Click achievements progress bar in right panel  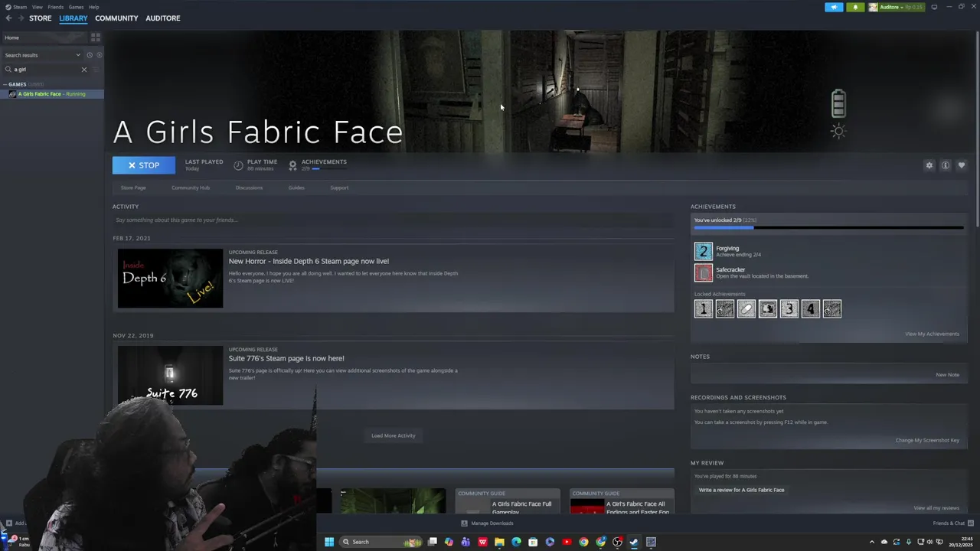pos(828,227)
